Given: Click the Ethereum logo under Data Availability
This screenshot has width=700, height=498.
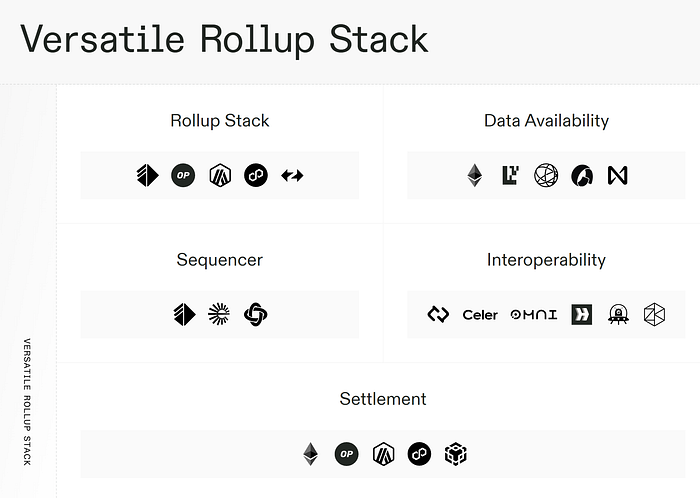Looking at the screenshot, I should [x=475, y=175].
